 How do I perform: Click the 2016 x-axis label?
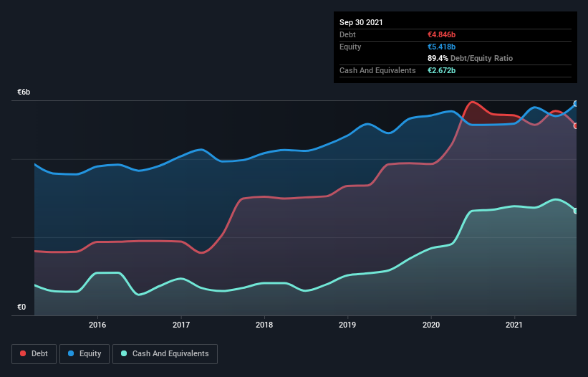click(x=97, y=325)
